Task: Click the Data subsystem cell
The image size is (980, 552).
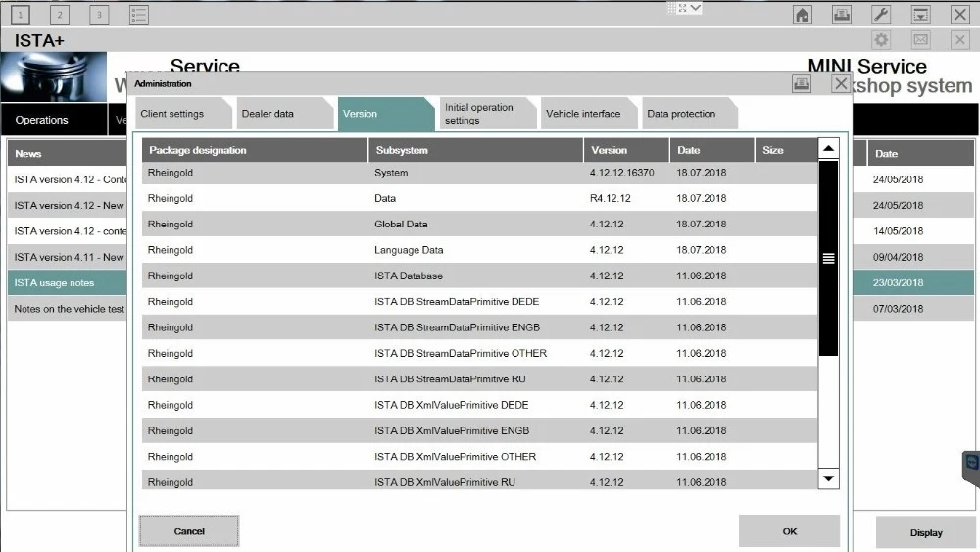Action: point(385,198)
